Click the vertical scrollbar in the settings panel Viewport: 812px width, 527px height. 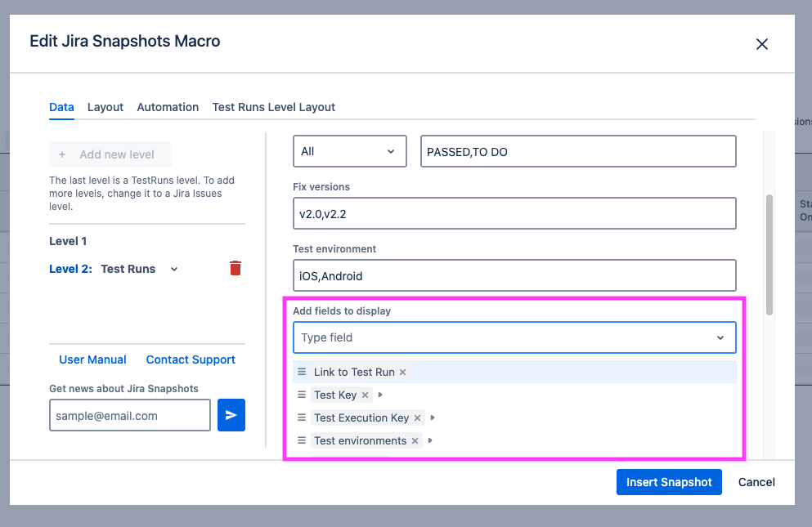[x=769, y=255]
